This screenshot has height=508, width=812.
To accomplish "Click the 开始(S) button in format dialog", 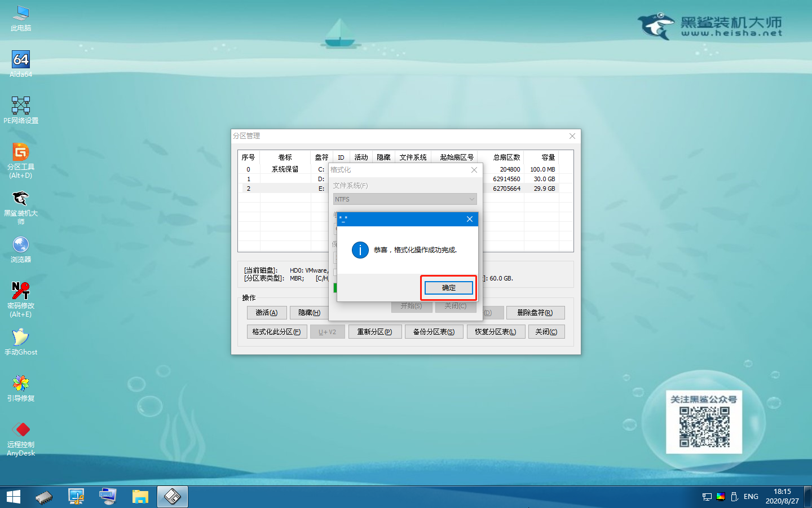I will [412, 306].
